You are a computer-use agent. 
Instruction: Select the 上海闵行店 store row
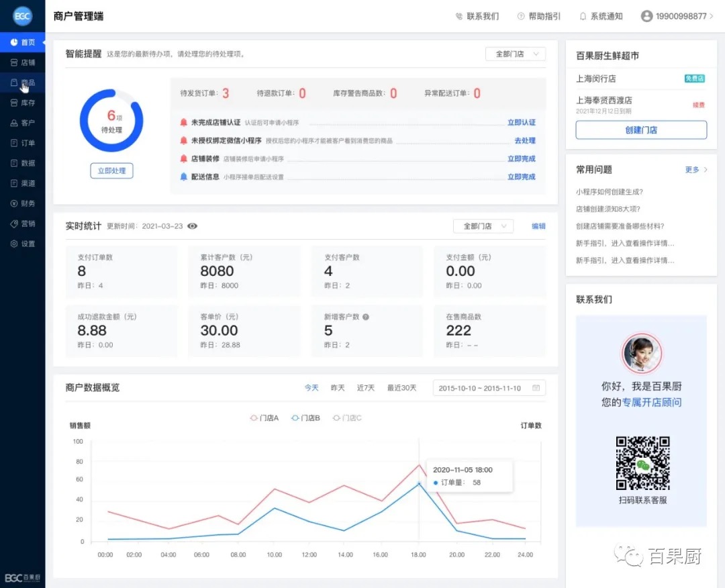pos(641,79)
